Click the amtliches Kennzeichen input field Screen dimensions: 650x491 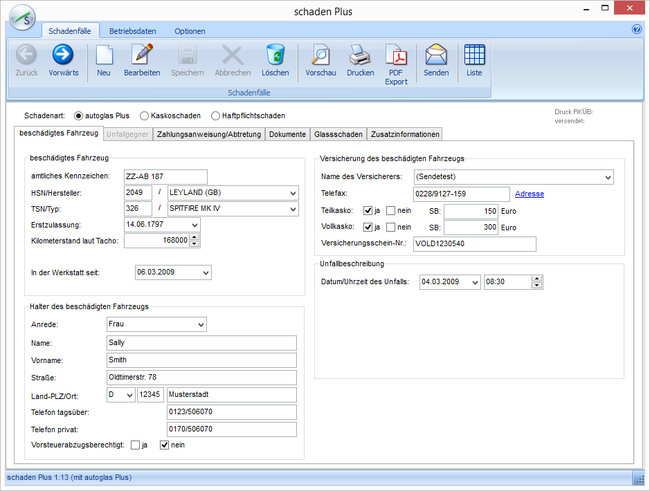pyautogui.click(x=165, y=176)
